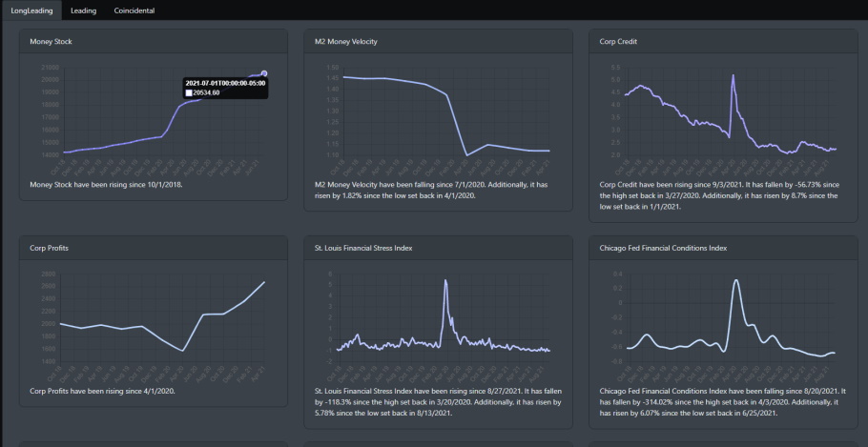Click the tooltip date 2021-07-01T00:00:00-05:00
This screenshot has width=868, height=447.
pyautogui.click(x=226, y=83)
